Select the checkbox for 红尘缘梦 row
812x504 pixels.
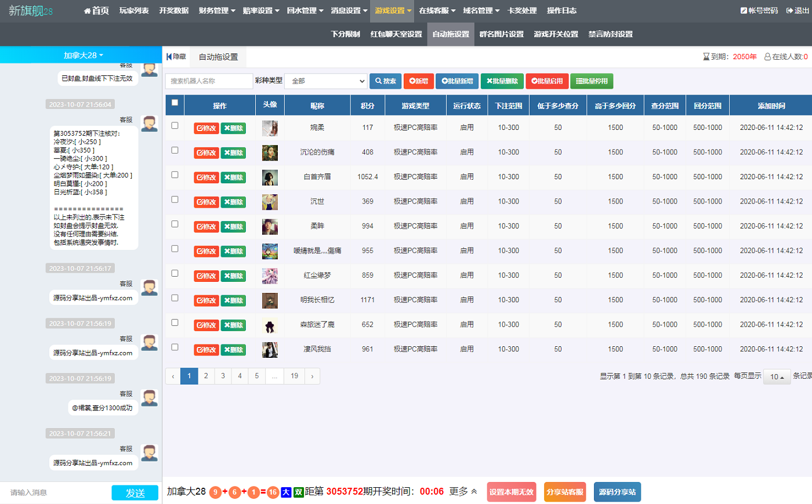pyautogui.click(x=175, y=274)
